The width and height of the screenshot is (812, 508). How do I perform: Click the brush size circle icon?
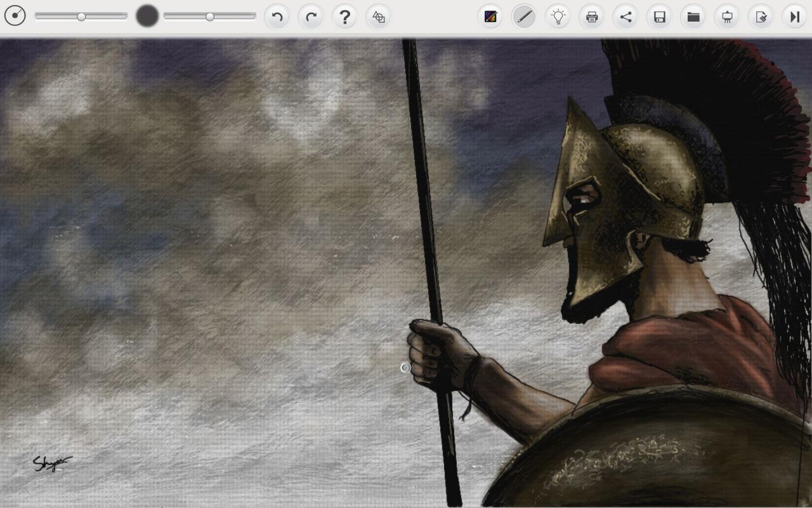click(x=15, y=17)
